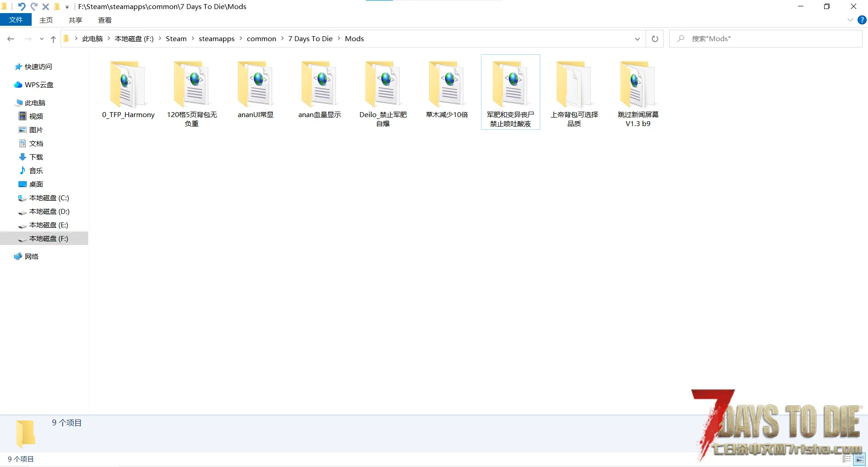Go up one folder level arrow

tap(53, 39)
